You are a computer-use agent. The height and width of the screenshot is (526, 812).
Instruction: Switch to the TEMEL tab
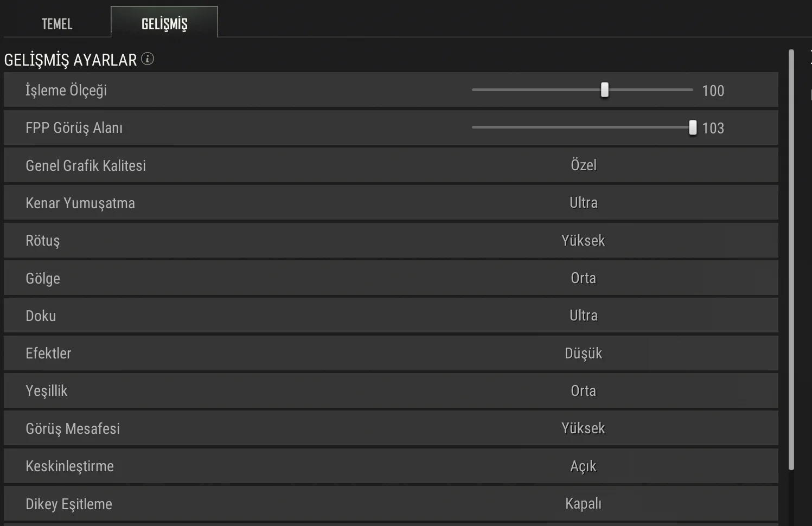[x=57, y=24]
